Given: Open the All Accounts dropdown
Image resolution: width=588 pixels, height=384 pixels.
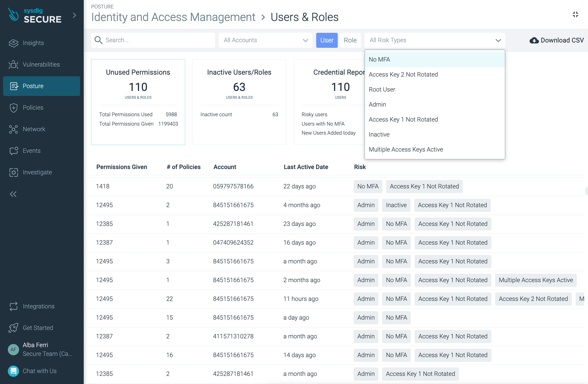Looking at the screenshot, I should pos(266,40).
